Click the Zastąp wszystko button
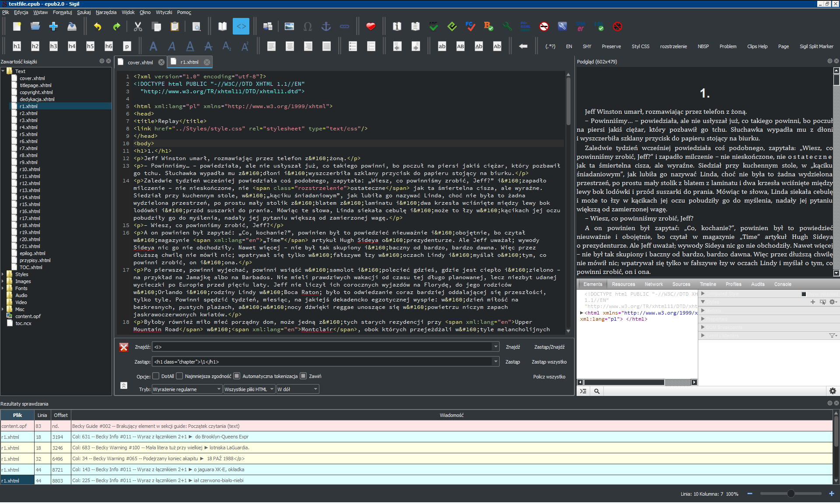Image resolution: width=840 pixels, height=504 pixels. pos(549,362)
